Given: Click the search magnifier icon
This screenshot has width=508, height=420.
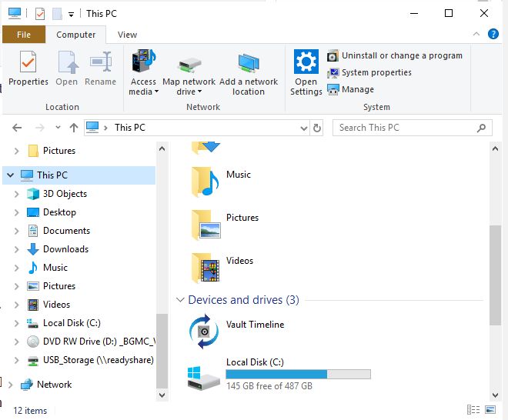Looking at the screenshot, I should pyautogui.click(x=481, y=128).
